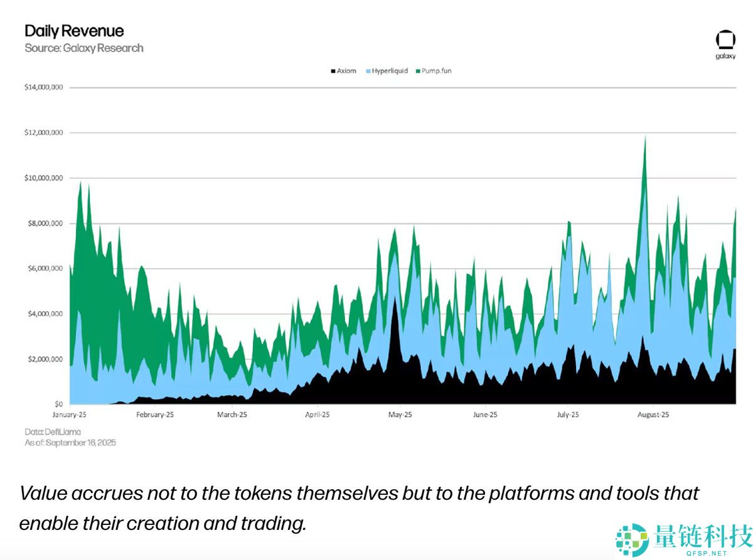The image size is (753, 560).
Task: Select the Pump.fun legend label
Action: click(437, 71)
